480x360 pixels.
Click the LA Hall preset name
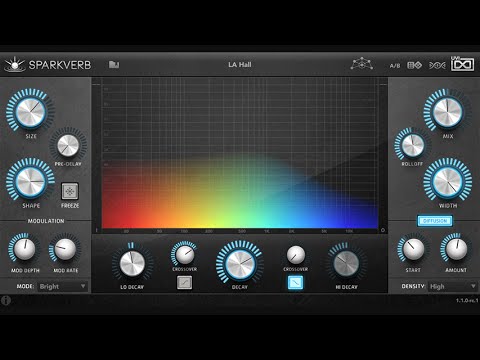click(x=240, y=65)
